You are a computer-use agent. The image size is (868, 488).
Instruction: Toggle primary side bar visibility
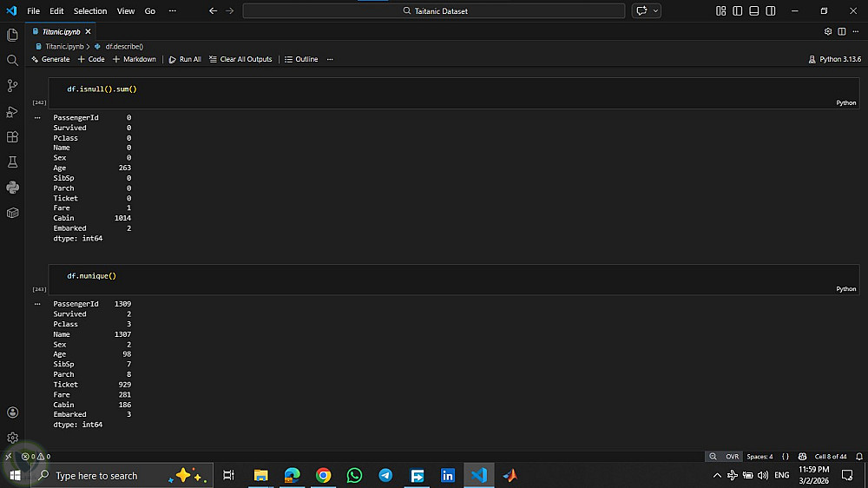(x=737, y=10)
